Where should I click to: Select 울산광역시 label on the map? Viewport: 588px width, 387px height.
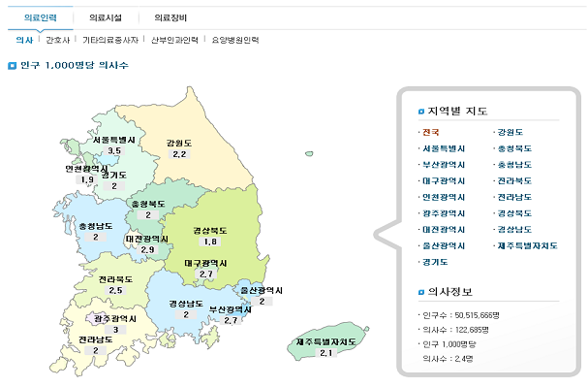pyautogui.click(x=262, y=290)
